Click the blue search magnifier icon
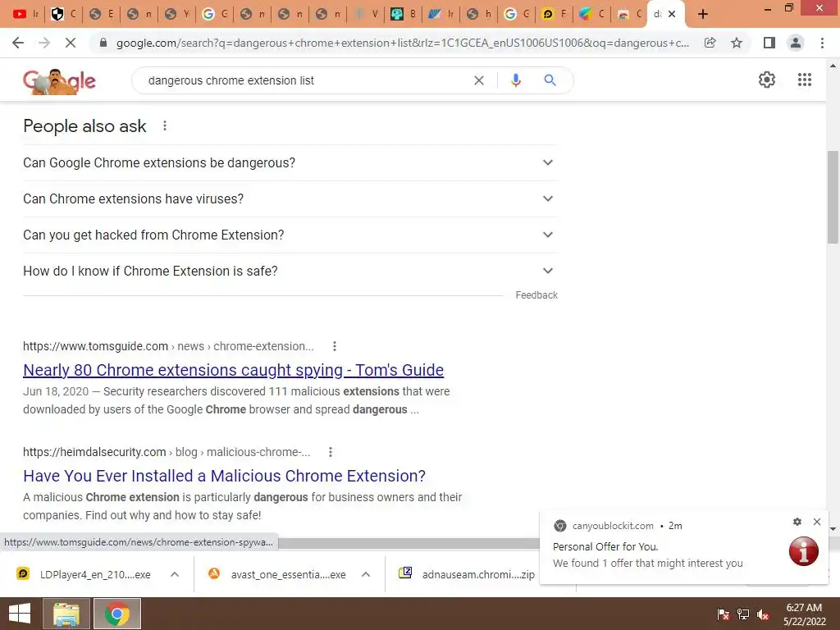840x630 pixels. pos(550,80)
